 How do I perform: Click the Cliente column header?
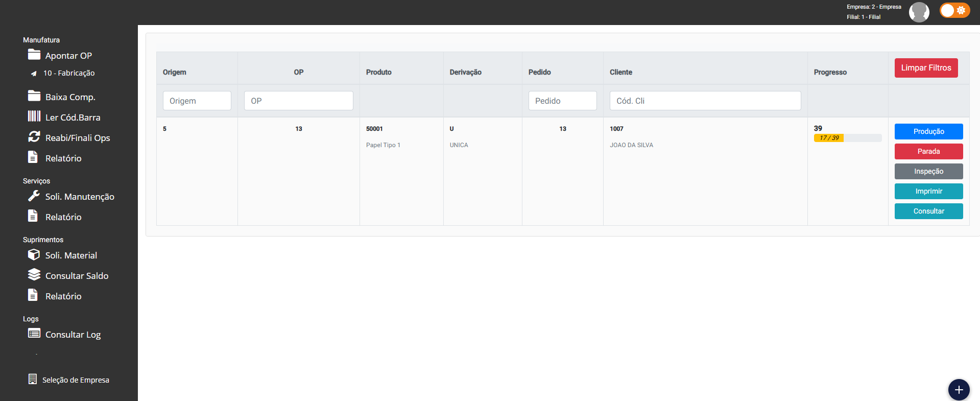click(621, 72)
